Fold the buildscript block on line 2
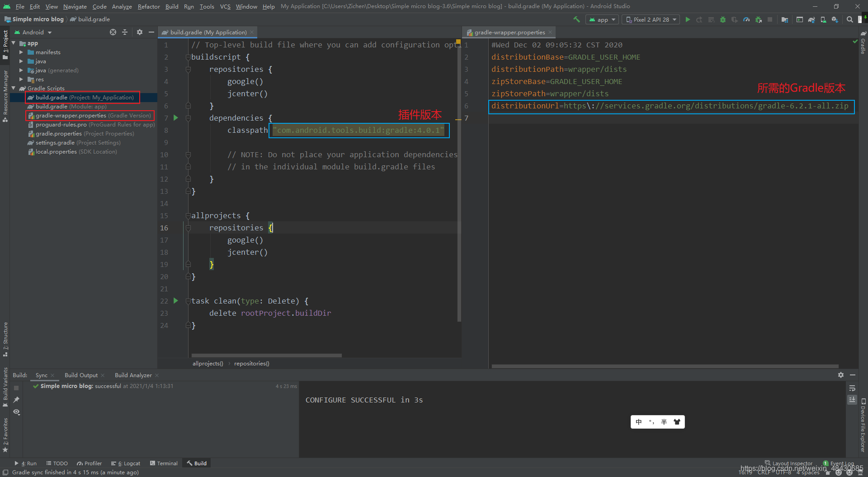Viewport: 868px width, 477px height. click(x=188, y=57)
